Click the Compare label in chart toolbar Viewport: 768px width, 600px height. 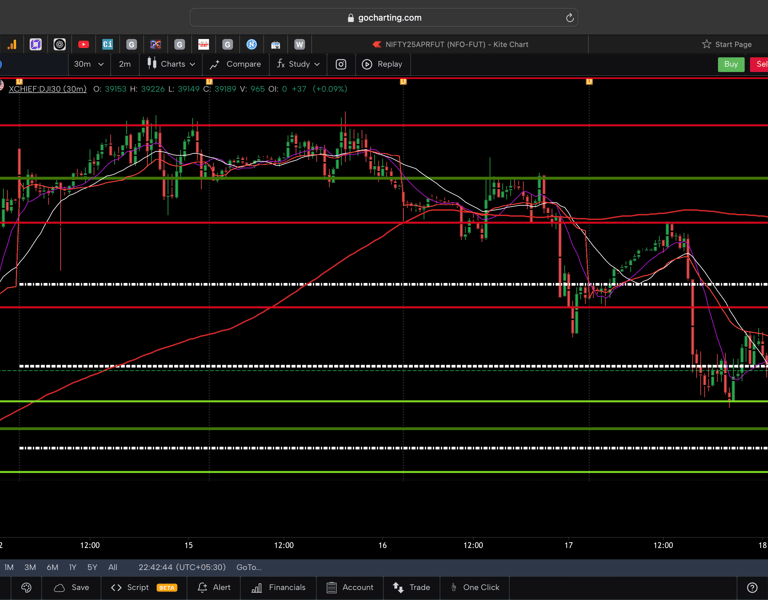click(243, 64)
